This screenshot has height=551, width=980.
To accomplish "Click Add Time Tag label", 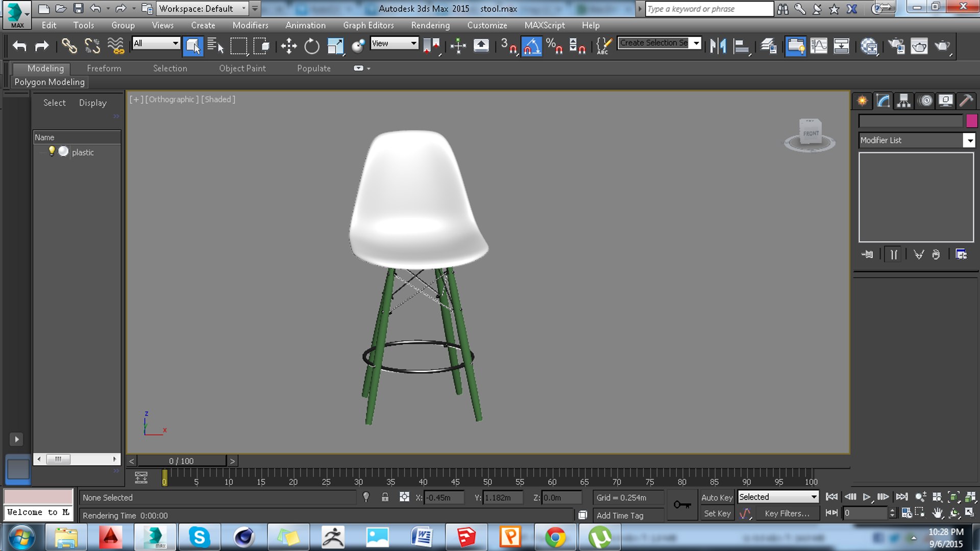I will click(620, 515).
